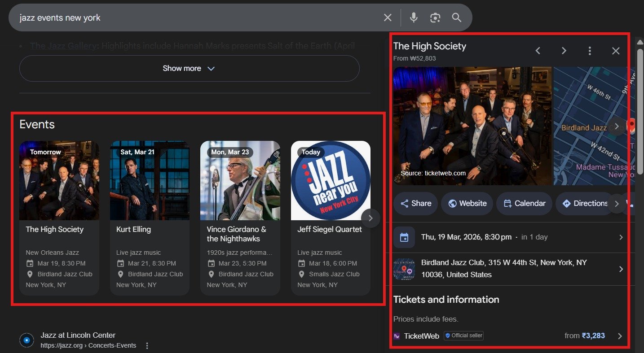Run the search with the magnifying glass
Viewport: 644px width, 353px height.
click(456, 17)
